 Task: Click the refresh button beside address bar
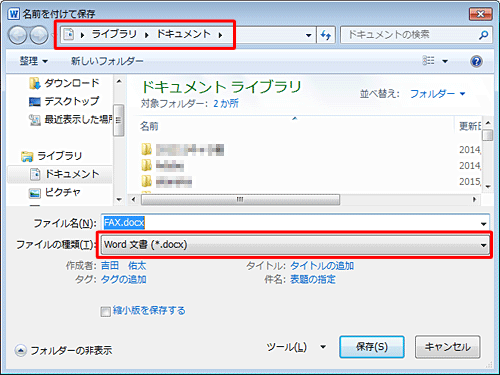pos(326,35)
